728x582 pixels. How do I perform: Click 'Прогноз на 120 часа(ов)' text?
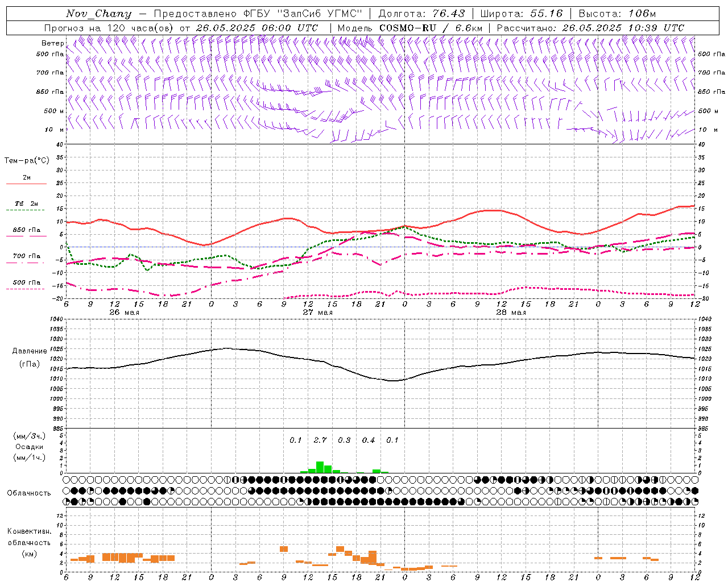click(x=109, y=28)
